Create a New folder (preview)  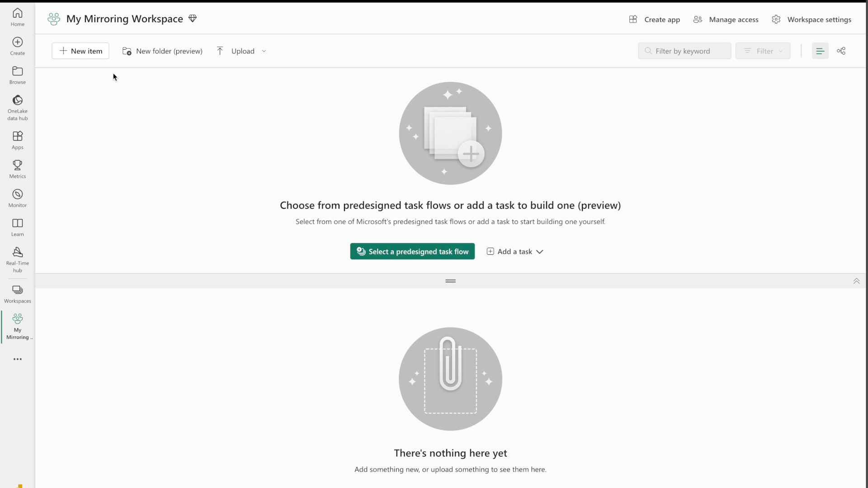(x=162, y=51)
